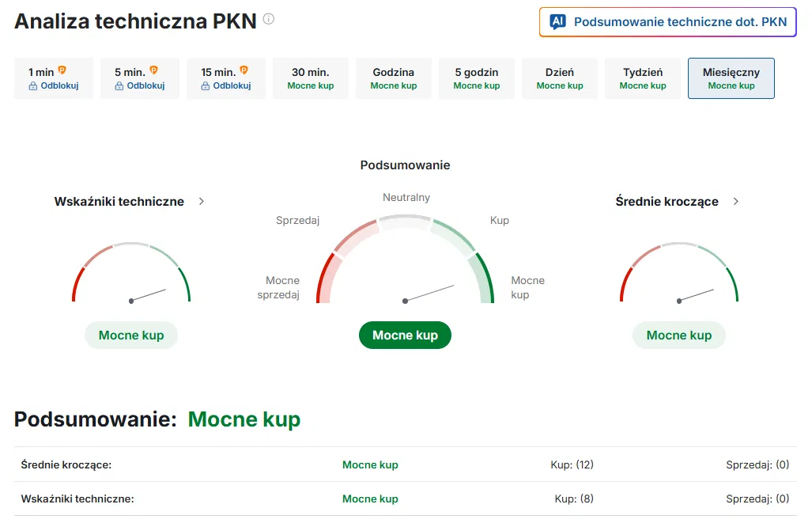Switch to the Tydzień timeframe
Image resolution: width=812 pixels, height=527 pixels.
[643, 78]
